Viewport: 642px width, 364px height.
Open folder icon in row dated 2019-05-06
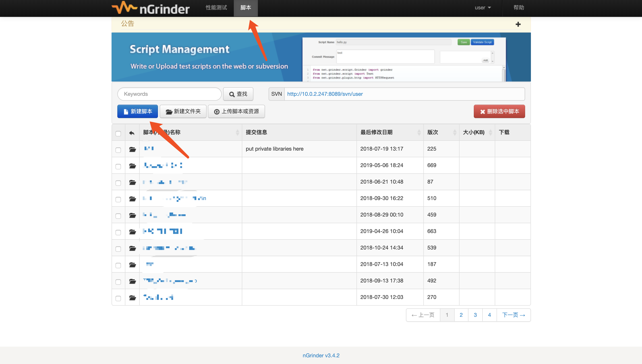133,166
